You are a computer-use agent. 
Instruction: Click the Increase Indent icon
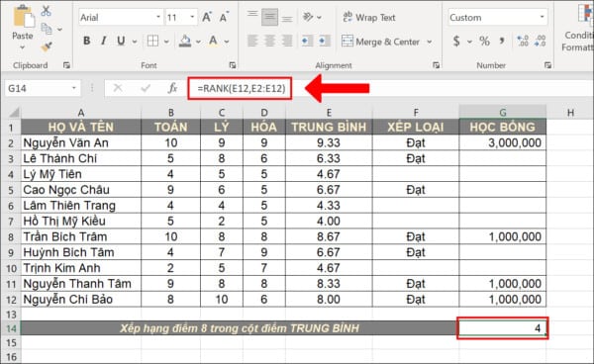[x=325, y=41]
